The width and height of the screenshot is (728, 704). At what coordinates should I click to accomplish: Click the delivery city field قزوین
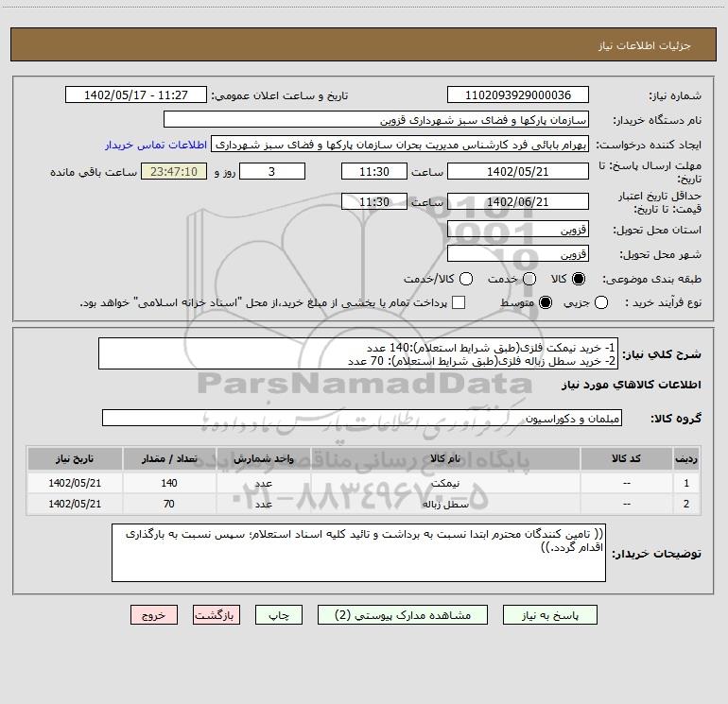(x=518, y=253)
